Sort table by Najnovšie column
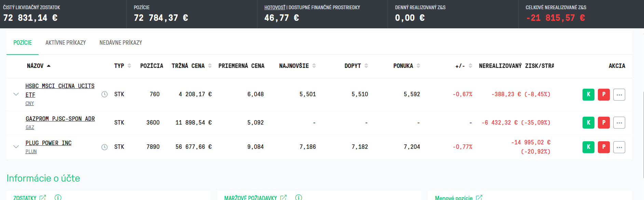Viewport: 644px width, 200px height. tap(298, 66)
